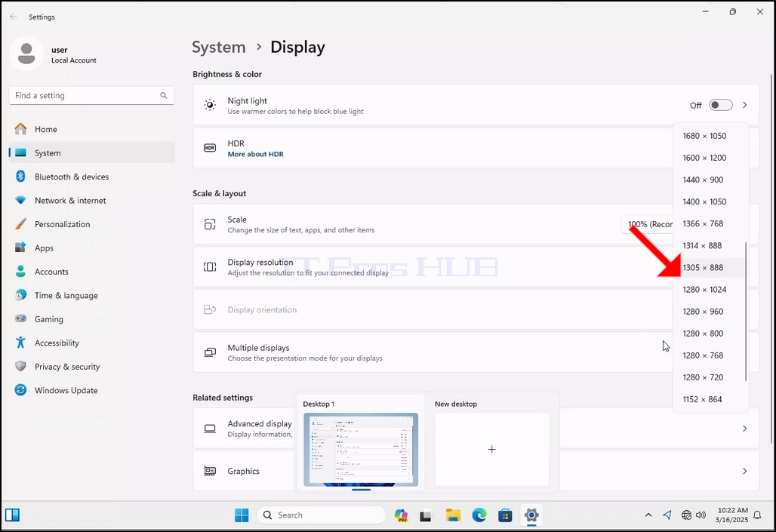Click the volume speaker tray icon

(x=701, y=515)
